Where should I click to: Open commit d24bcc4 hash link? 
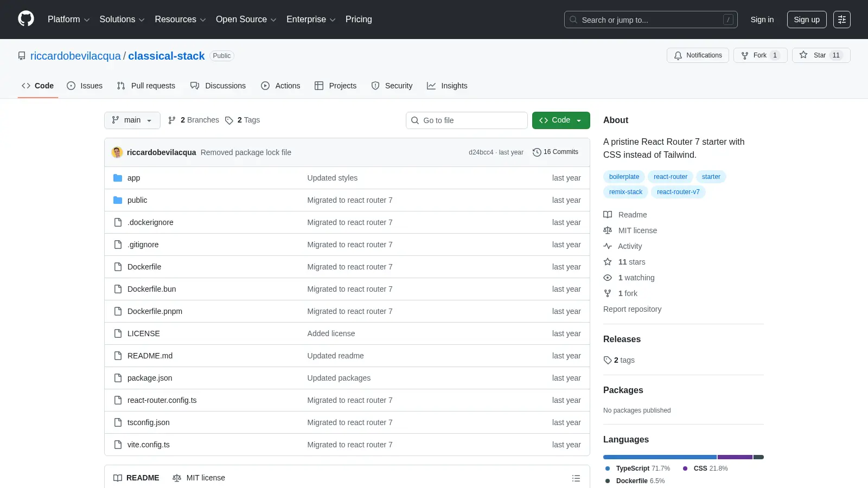[481, 152]
